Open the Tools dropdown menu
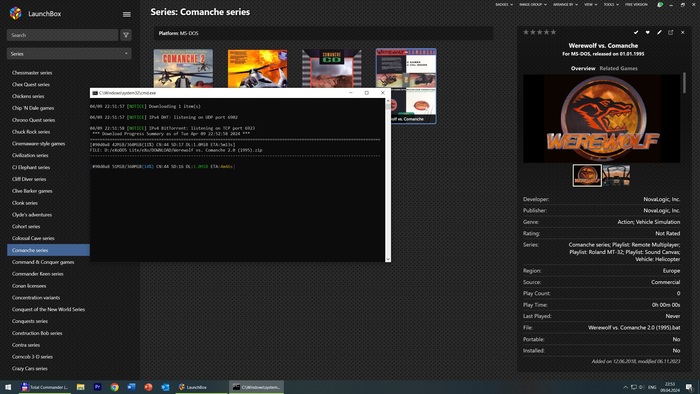The image size is (700, 394). tap(611, 4)
